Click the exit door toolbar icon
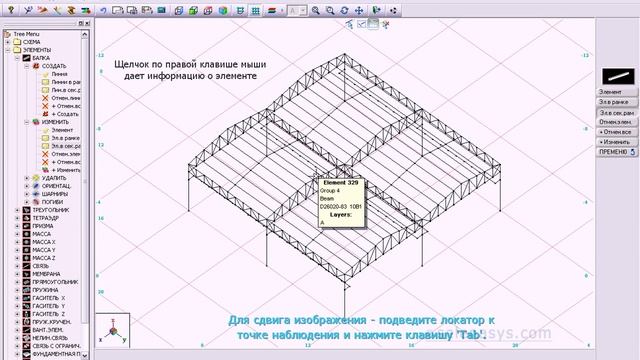 pyautogui.click(x=376, y=10)
